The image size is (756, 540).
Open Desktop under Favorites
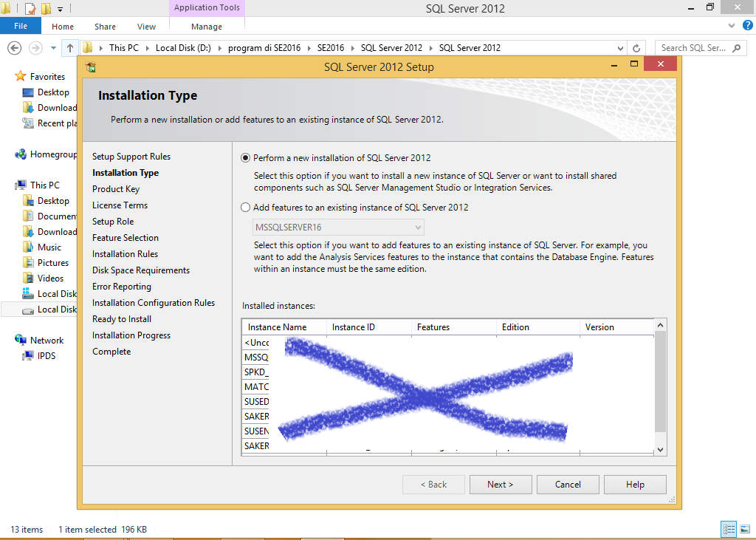(53, 92)
